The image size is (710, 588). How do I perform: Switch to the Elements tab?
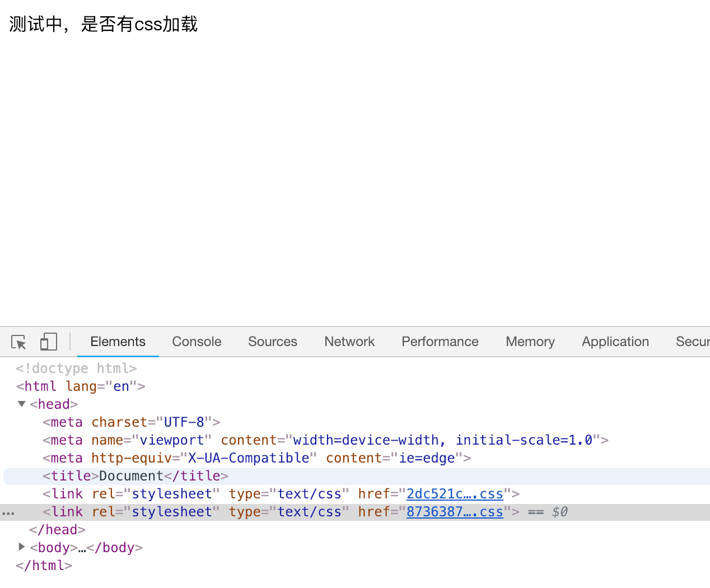tap(118, 342)
